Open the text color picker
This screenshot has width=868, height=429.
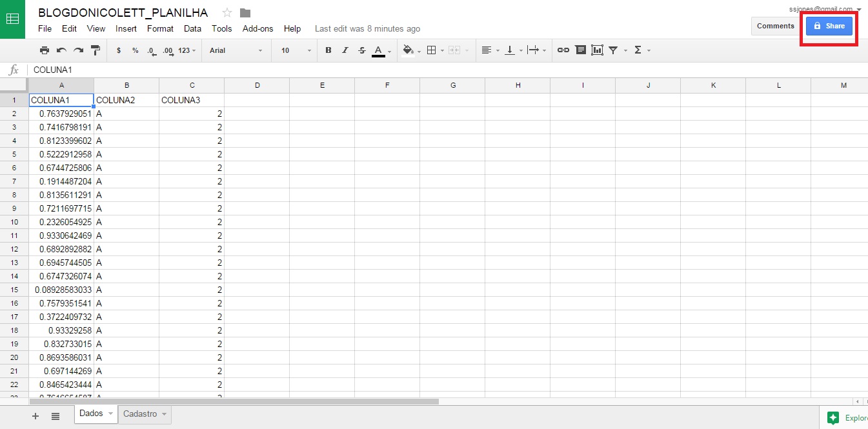(379, 50)
